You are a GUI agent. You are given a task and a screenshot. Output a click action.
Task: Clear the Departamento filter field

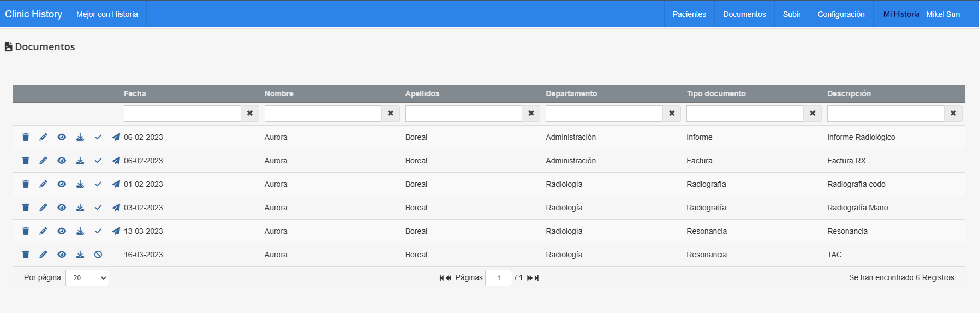672,113
